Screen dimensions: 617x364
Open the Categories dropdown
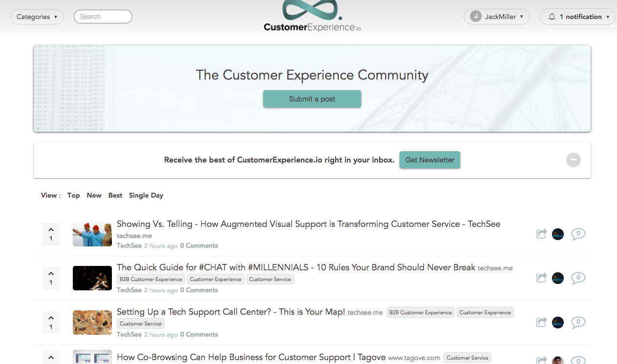[37, 17]
